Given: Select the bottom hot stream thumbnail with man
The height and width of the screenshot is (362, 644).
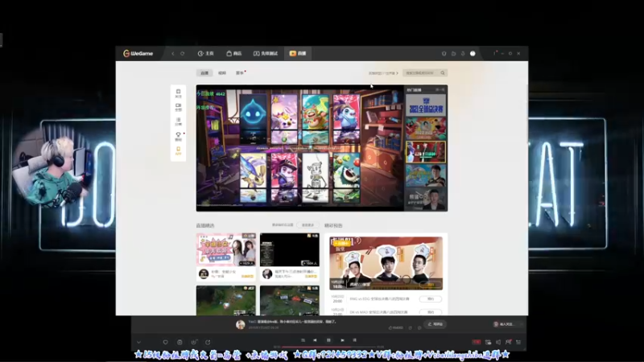Looking at the screenshot, I should [426, 200].
